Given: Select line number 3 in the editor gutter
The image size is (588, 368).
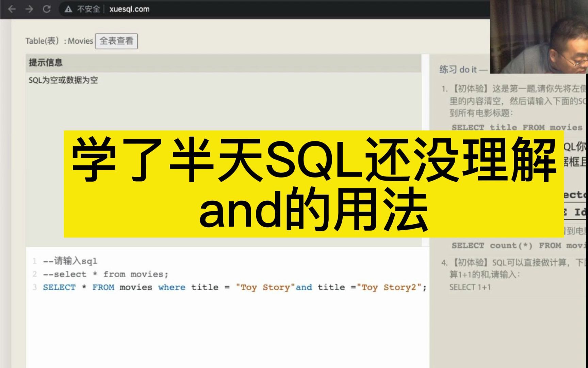Looking at the screenshot, I should pos(35,287).
